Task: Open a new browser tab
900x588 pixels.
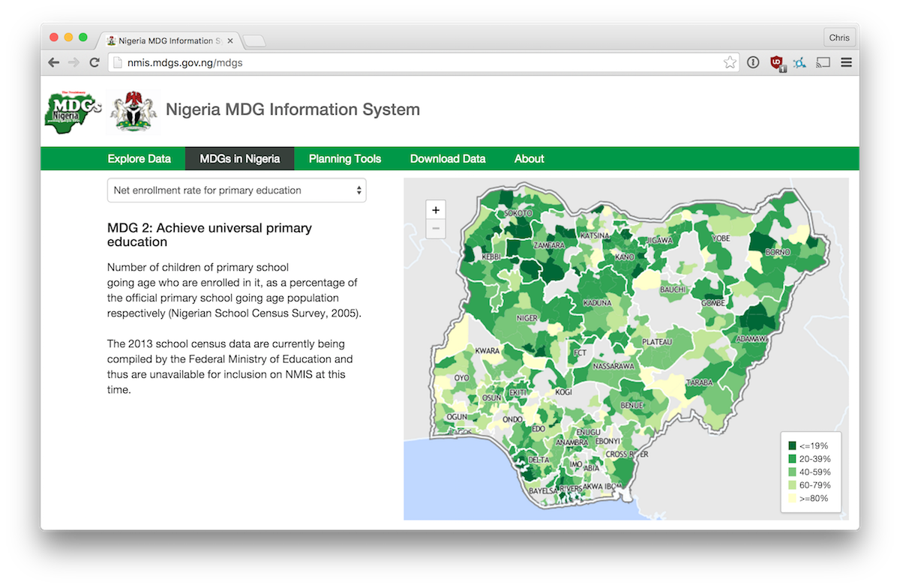Action: [254, 40]
